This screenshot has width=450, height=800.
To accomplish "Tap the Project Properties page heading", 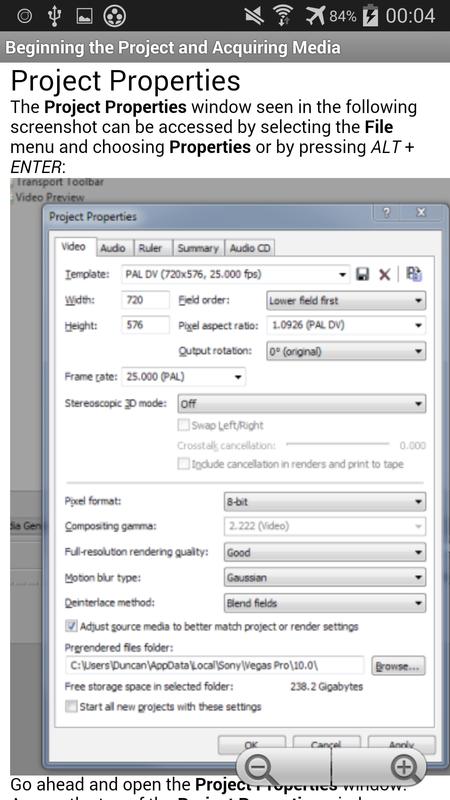I will 126,81.
